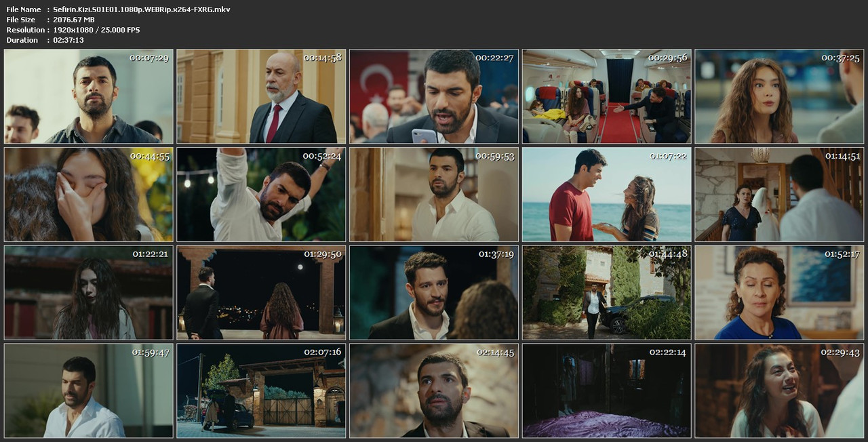Click the frame timestamped 02:14:45
This screenshot has height=442, width=868.
pyautogui.click(x=434, y=391)
